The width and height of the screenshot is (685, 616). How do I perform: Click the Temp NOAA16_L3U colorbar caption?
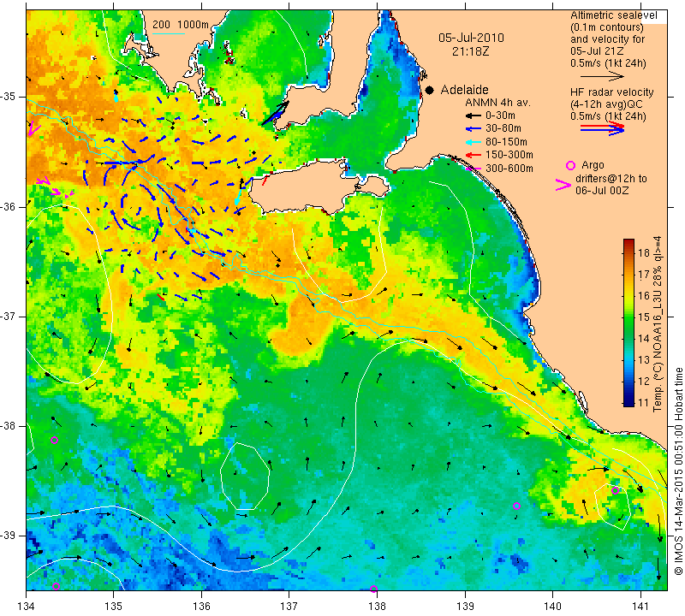[658, 323]
